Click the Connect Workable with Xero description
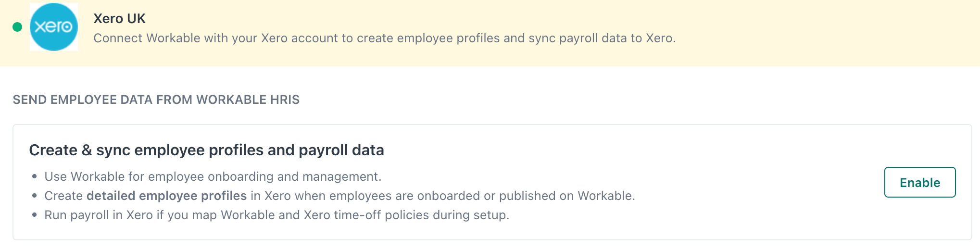Viewport: 980px width, 249px height. (x=384, y=38)
